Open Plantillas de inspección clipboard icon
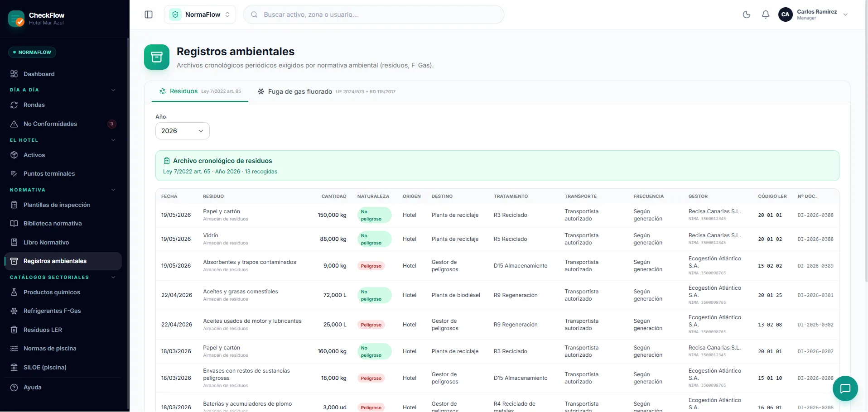This screenshot has width=868, height=412. pyautogui.click(x=14, y=205)
